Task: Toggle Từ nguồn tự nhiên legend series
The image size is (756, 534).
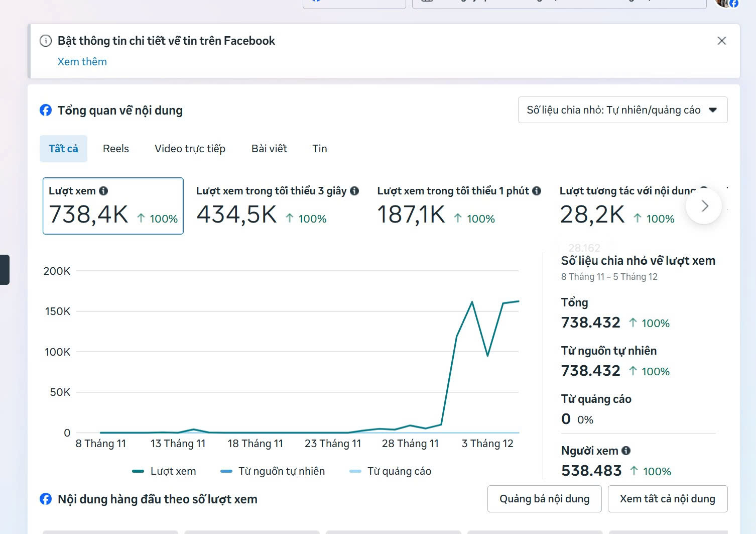Action: [x=273, y=471]
